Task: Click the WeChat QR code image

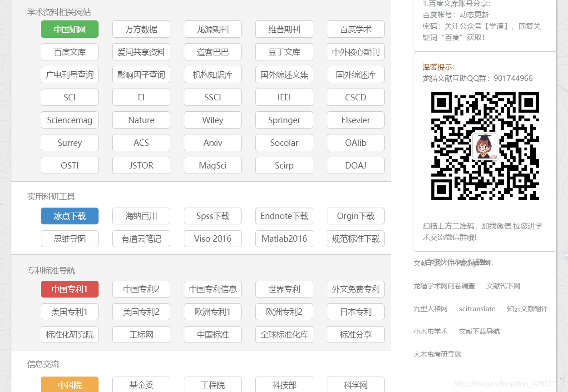Action: point(485,146)
